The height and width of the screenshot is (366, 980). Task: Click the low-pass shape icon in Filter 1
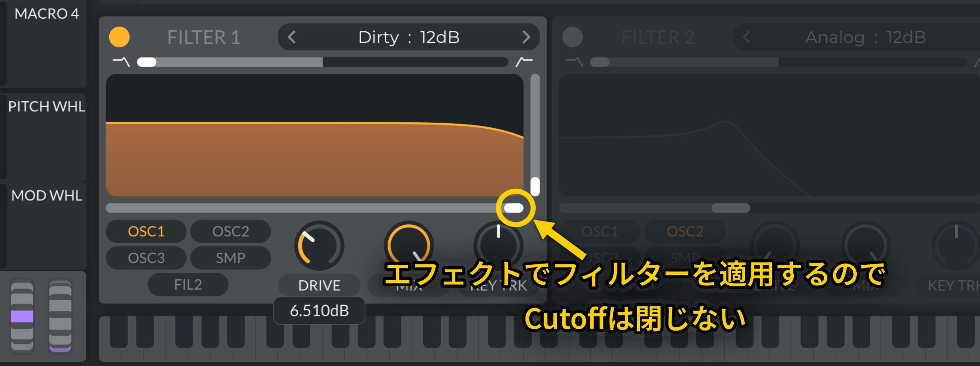[121, 62]
